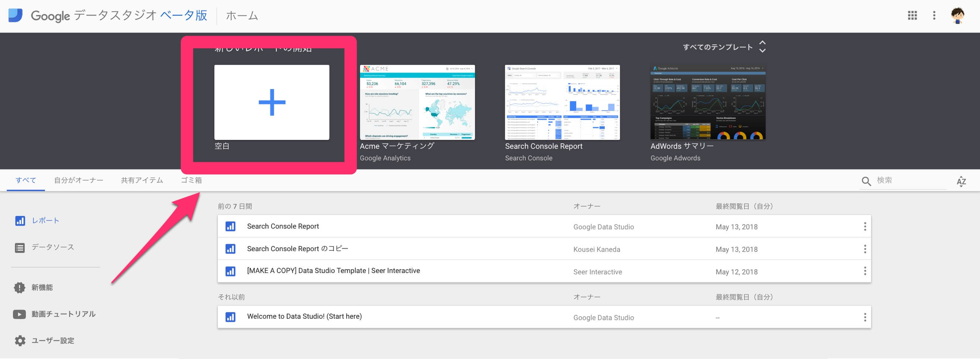This screenshot has height=359, width=980.
Task: Click the レポート bar chart icon
Action: 20,221
